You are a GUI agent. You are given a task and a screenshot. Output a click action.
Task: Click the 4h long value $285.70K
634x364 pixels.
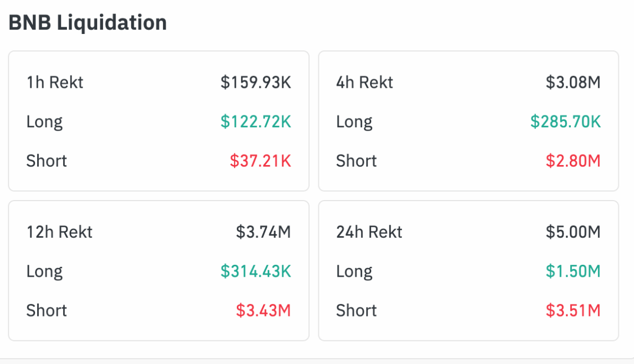pos(565,122)
